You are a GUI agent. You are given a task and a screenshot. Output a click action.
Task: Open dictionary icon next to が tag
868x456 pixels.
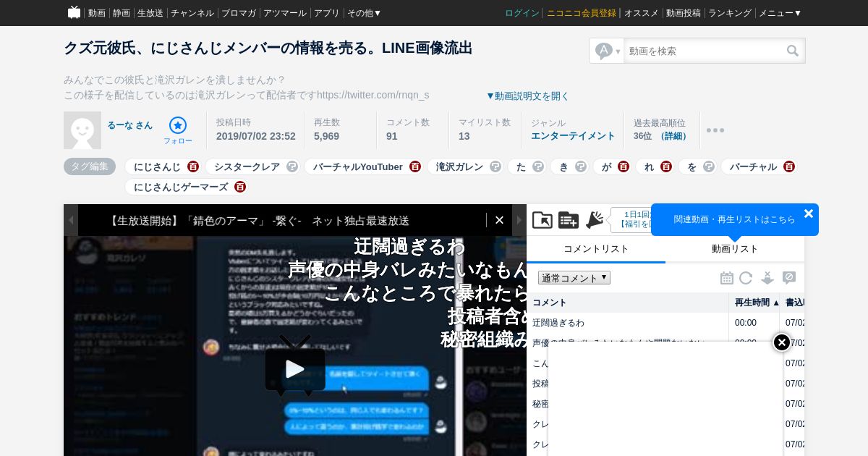(x=624, y=166)
